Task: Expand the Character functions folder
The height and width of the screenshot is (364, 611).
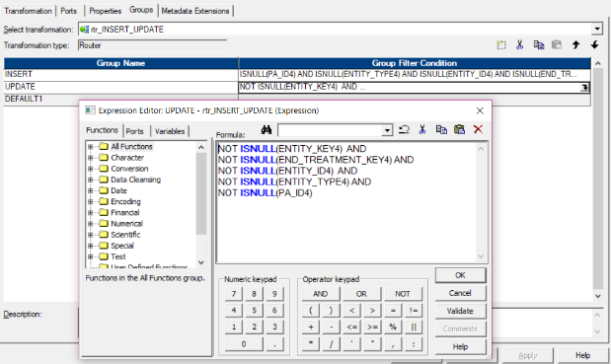Action: point(91,158)
